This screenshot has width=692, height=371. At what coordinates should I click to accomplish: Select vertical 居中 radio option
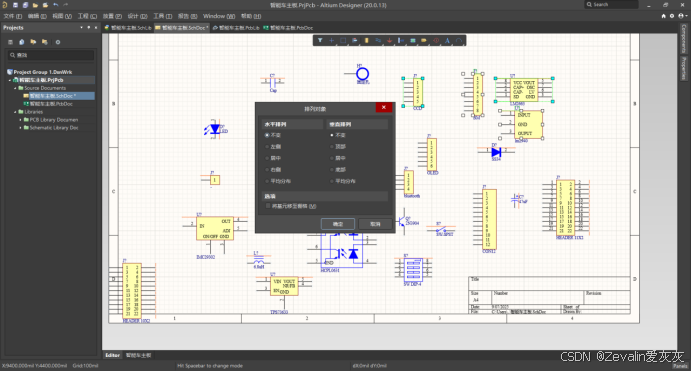[332, 158]
